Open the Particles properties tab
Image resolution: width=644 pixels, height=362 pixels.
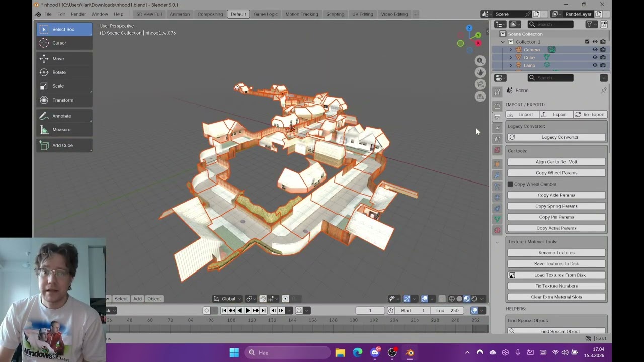tap(497, 186)
